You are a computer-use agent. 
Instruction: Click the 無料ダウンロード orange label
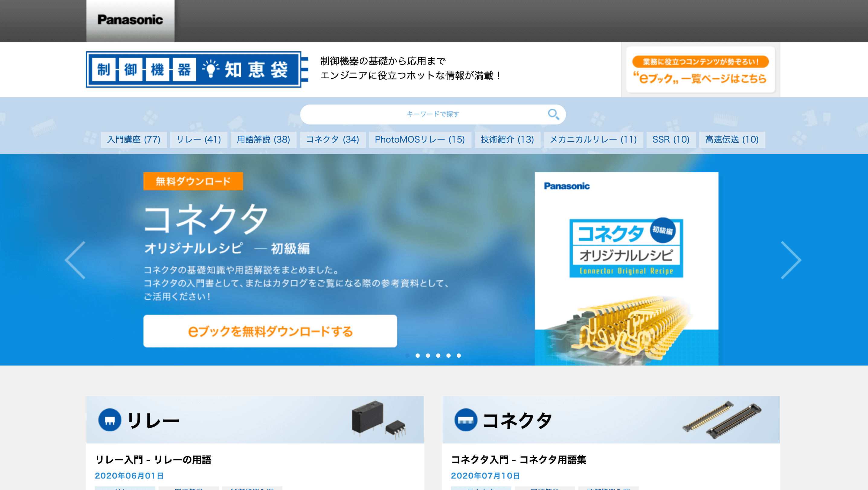tap(193, 181)
